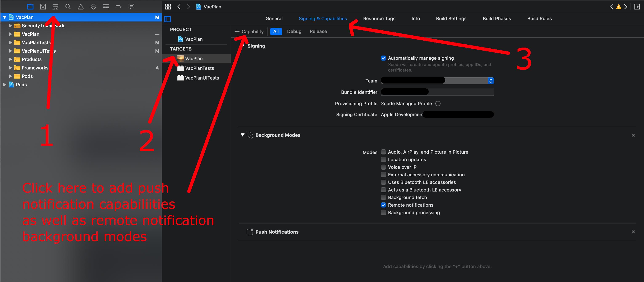Click the related items grid icon
The height and width of the screenshot is (282, 644).
coord(168,7)
